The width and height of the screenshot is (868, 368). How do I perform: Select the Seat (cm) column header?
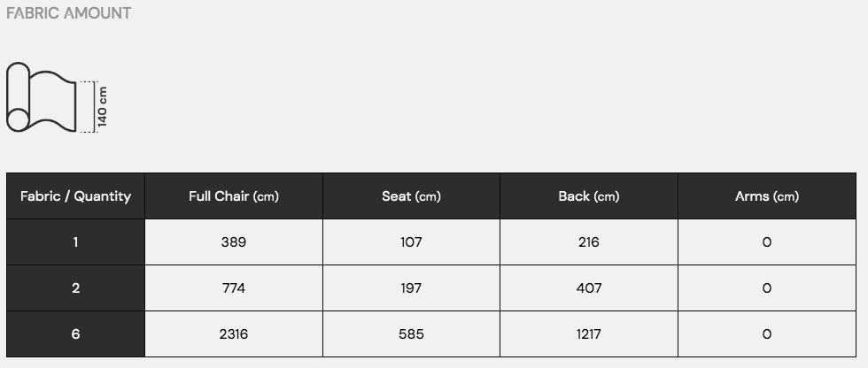(x=411, y=196)
